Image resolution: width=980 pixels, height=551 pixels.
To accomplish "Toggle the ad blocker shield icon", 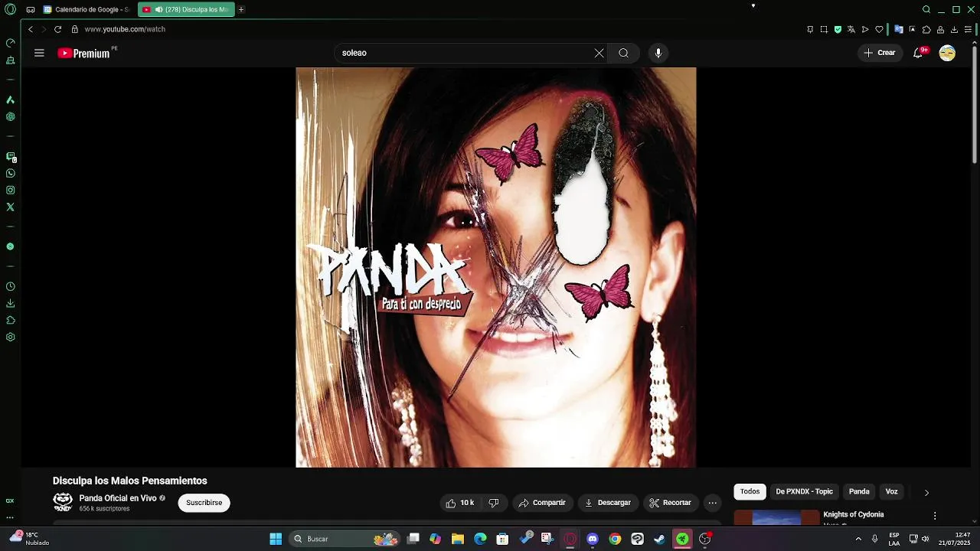I will [838, 29].
